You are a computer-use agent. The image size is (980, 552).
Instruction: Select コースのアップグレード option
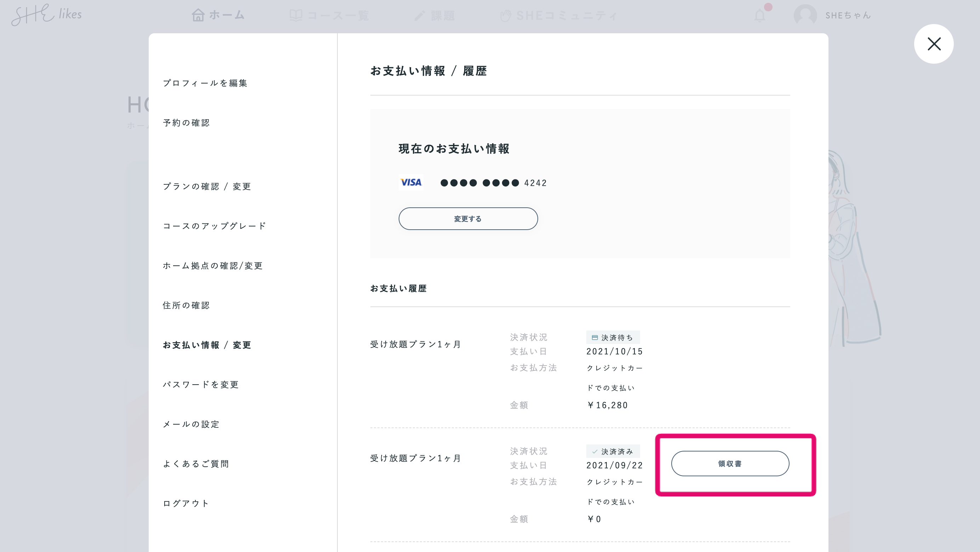click(x=215, y=226)
